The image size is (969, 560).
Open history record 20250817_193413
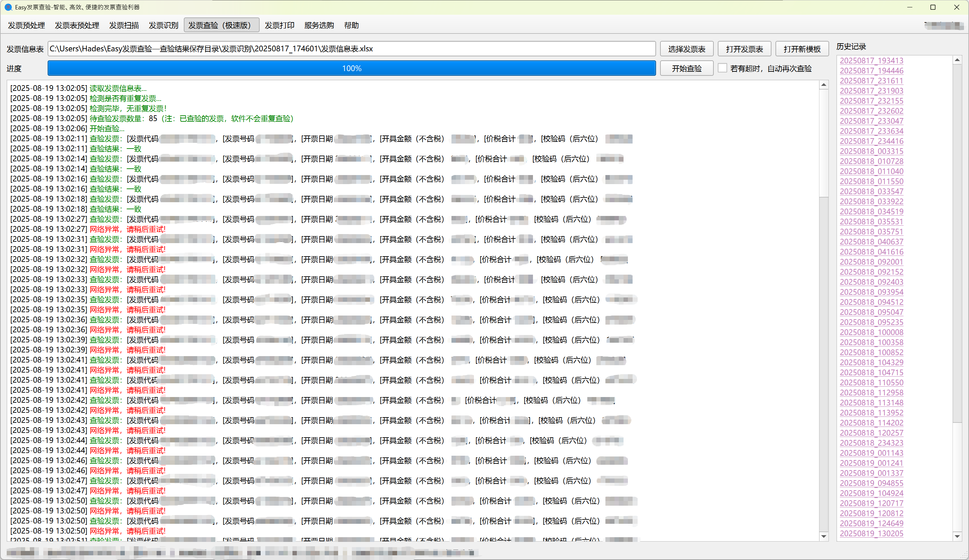871,61
